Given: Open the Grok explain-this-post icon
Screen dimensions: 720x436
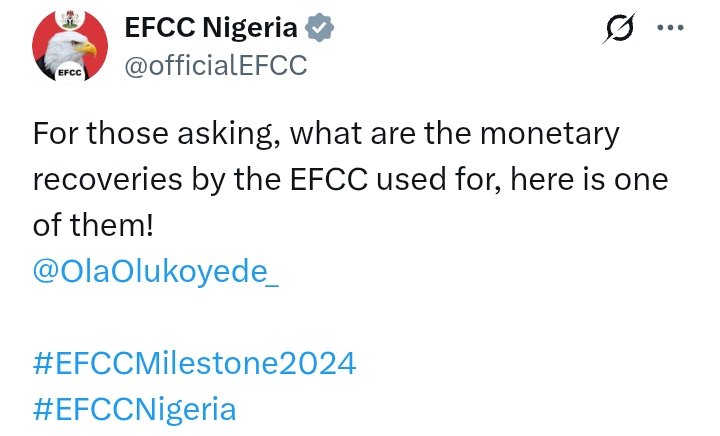Looking at the screenshot, I should (x=619, y=30).
